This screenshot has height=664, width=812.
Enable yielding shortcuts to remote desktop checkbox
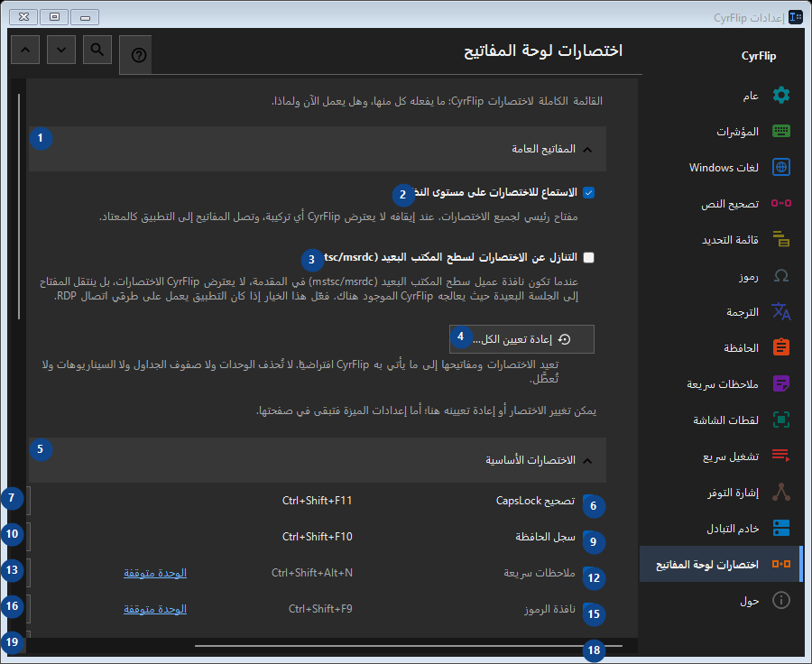pyautogui.click(x=588, y=257)
